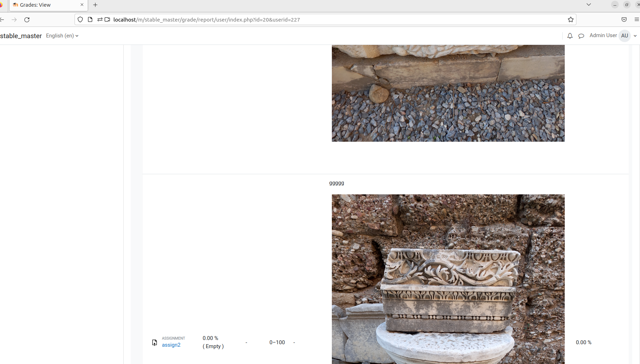640x364 pixels.
Task: Click the gravel and stone photo
Action: (448, 93)
